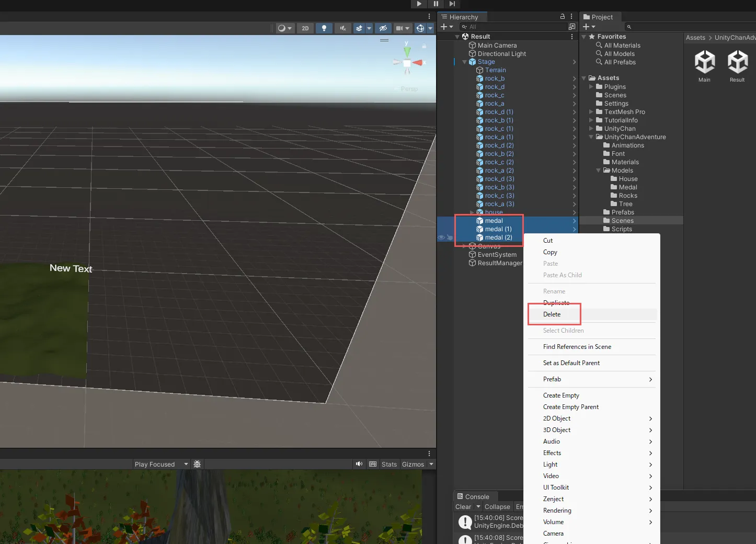756x544 pixels.
Task: Lock the Hierarchy panel with the padlock icon
Action: tap(563, 17)
